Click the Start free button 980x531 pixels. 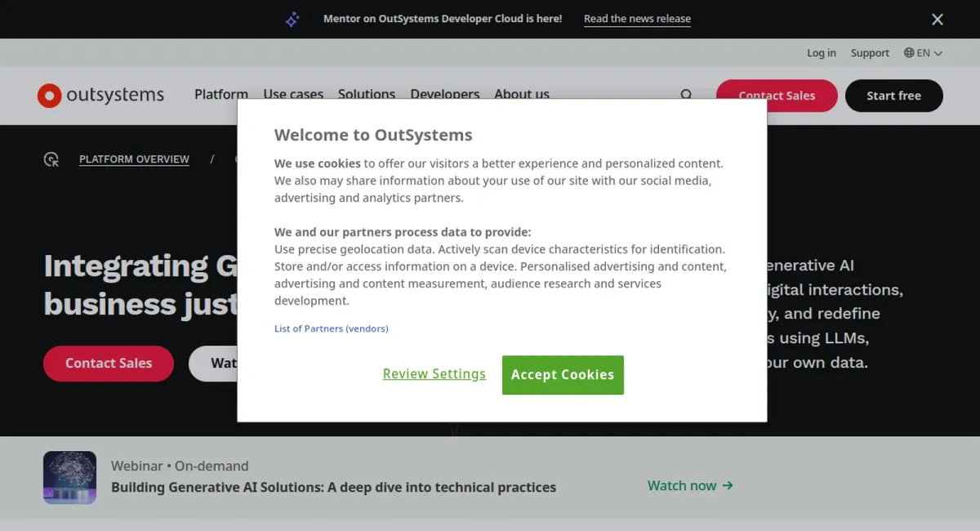894,96
